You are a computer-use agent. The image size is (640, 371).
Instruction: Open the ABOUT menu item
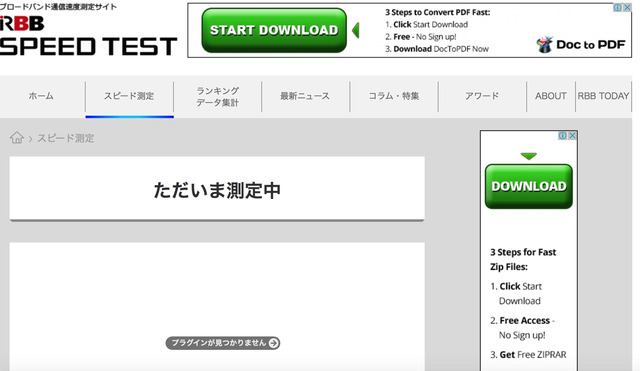tap(551, 96)
